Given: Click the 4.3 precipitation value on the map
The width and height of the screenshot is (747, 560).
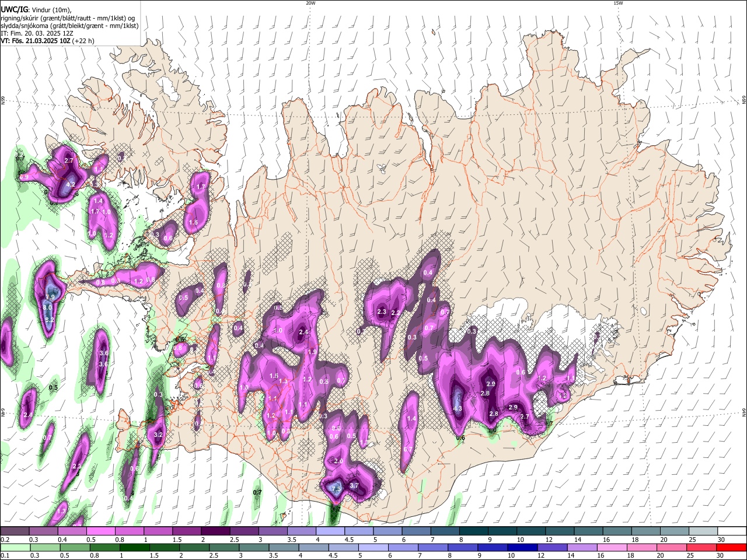Looking at the screenshot, I should point(458,408).
